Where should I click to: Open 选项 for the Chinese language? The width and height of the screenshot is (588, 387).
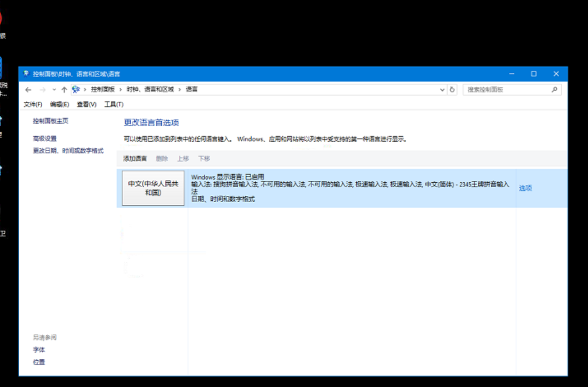click(525, 188)
